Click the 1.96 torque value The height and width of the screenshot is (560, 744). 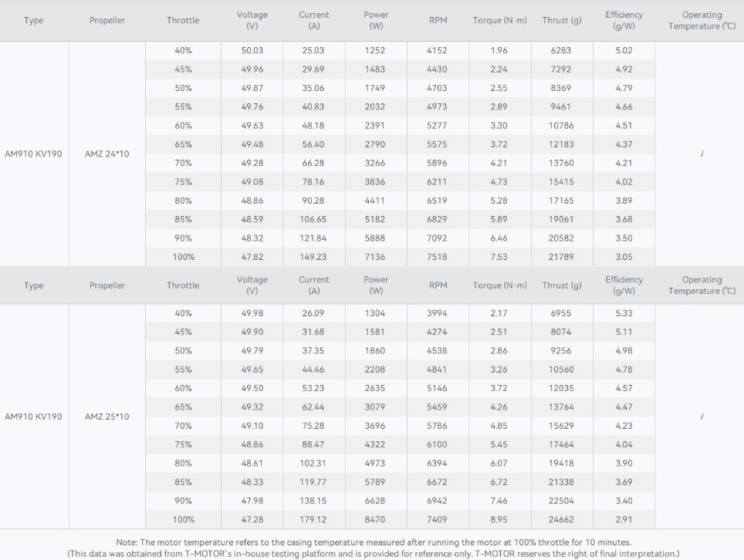(x=499, y=51)
